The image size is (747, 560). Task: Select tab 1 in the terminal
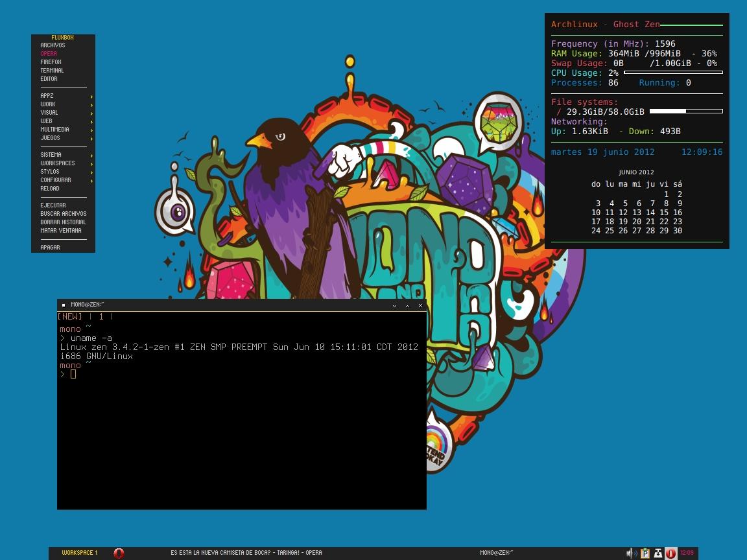point(101,317)
